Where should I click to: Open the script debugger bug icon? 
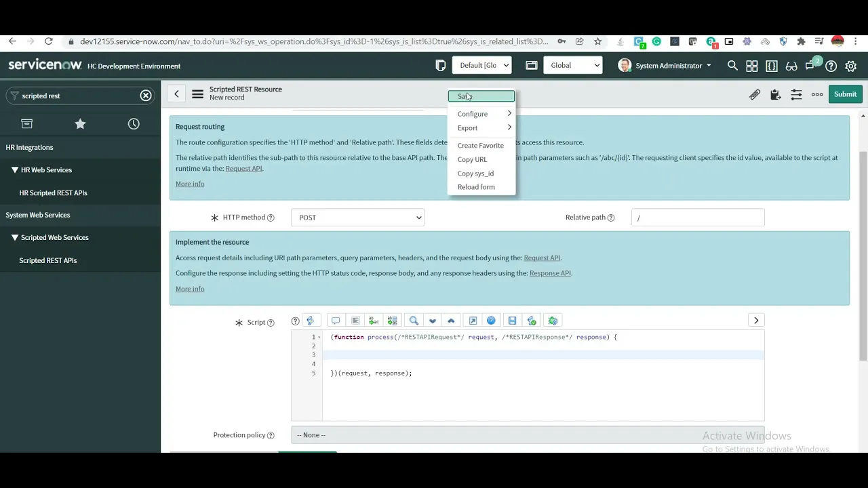pyautogui.click(x=553, y=321)
